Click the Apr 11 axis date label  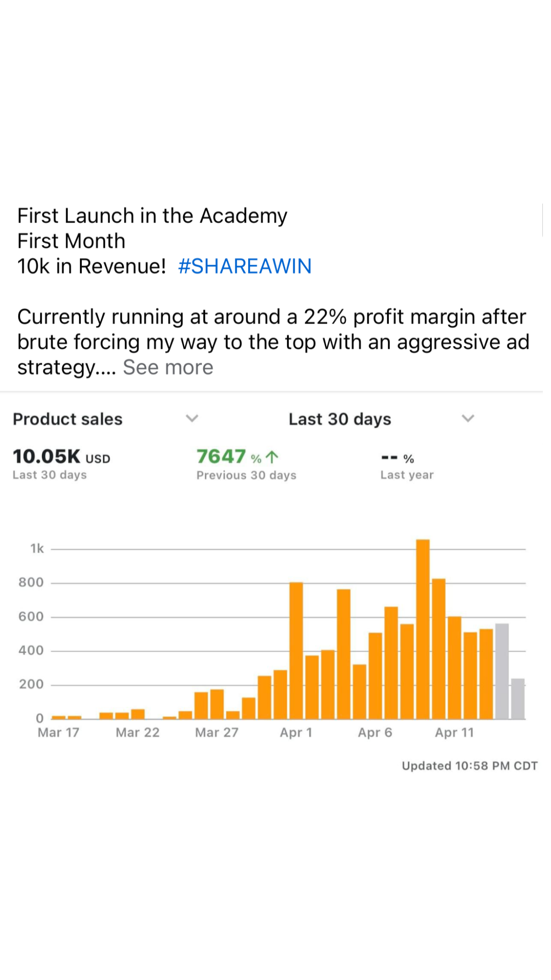click(454, 733)
